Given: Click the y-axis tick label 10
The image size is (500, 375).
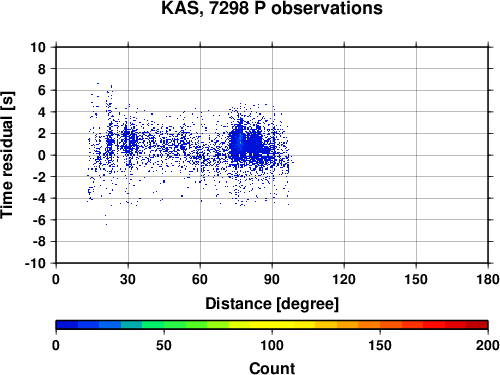Looking at the screenshot, I should click(38, 47).
